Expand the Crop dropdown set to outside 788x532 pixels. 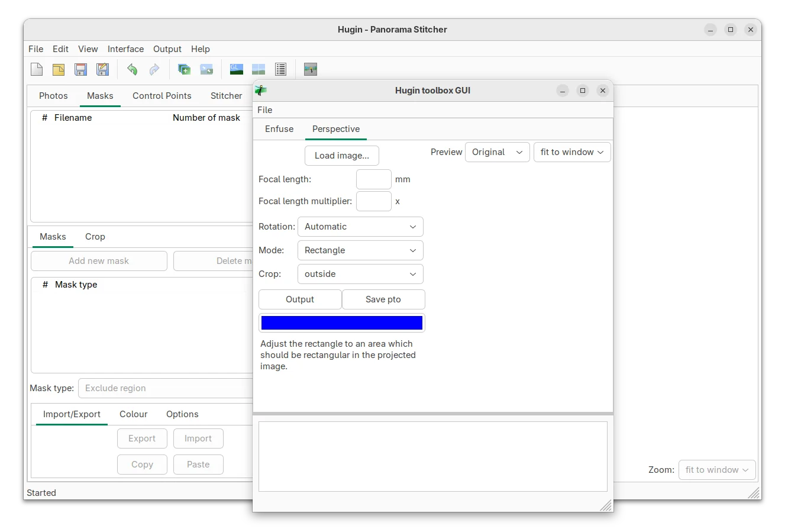click(360, 274)
